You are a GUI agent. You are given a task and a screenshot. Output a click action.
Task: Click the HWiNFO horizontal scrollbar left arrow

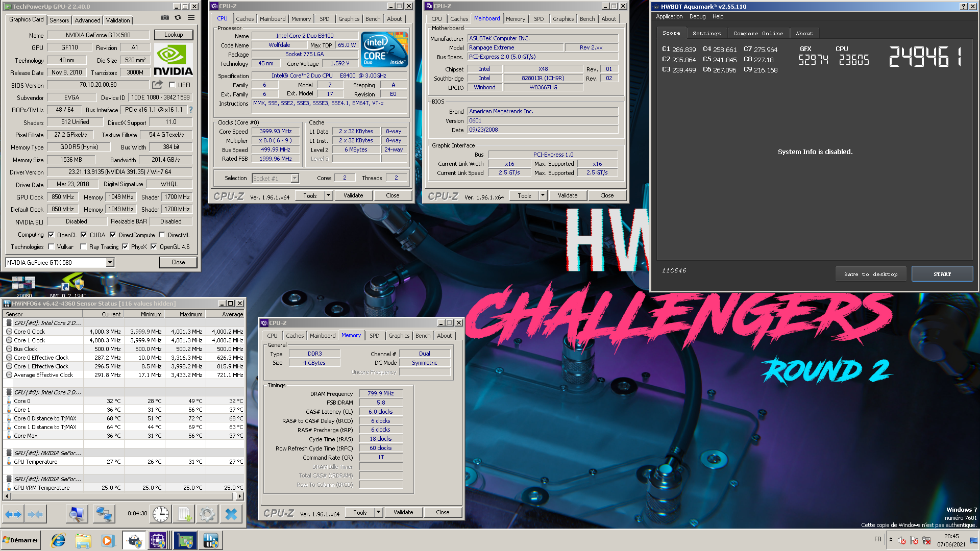click(x=7, y=496)
